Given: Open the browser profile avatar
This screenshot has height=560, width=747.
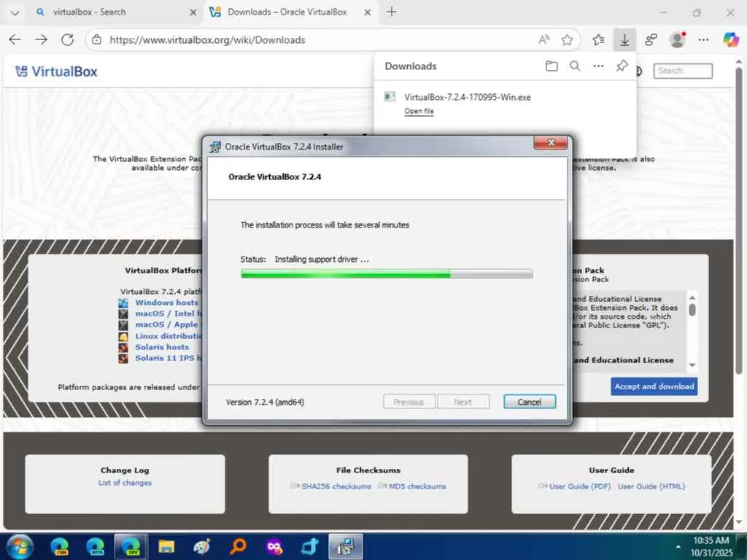Looking at the screenshot, I should pos(678,39).
